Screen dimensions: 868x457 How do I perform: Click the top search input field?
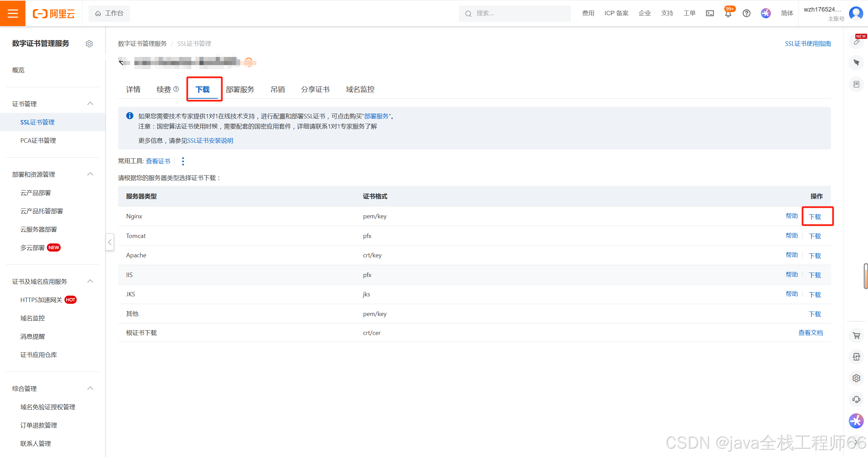click(x=514, y=13)
